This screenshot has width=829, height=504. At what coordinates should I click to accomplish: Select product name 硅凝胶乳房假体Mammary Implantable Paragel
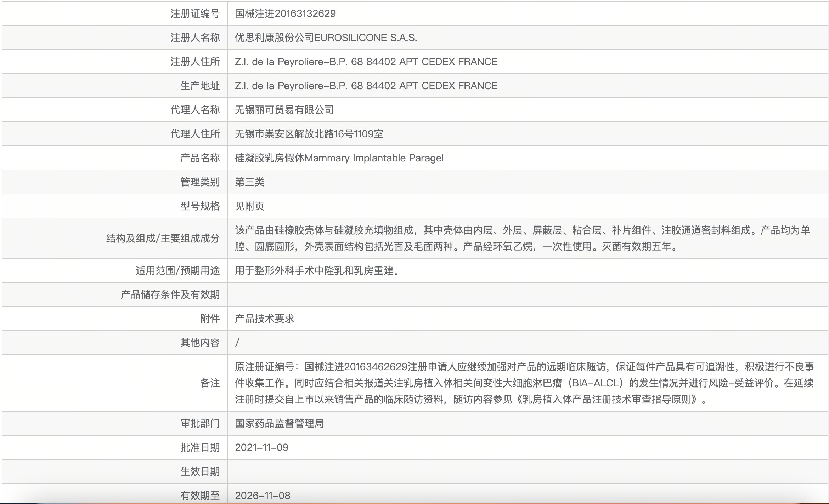(339, 158)
